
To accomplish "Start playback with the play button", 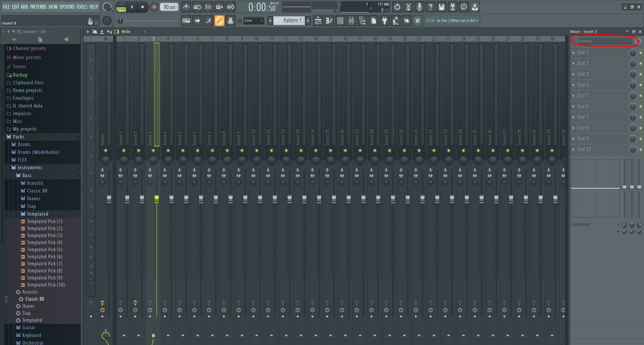I will click(x=132, y=7).
